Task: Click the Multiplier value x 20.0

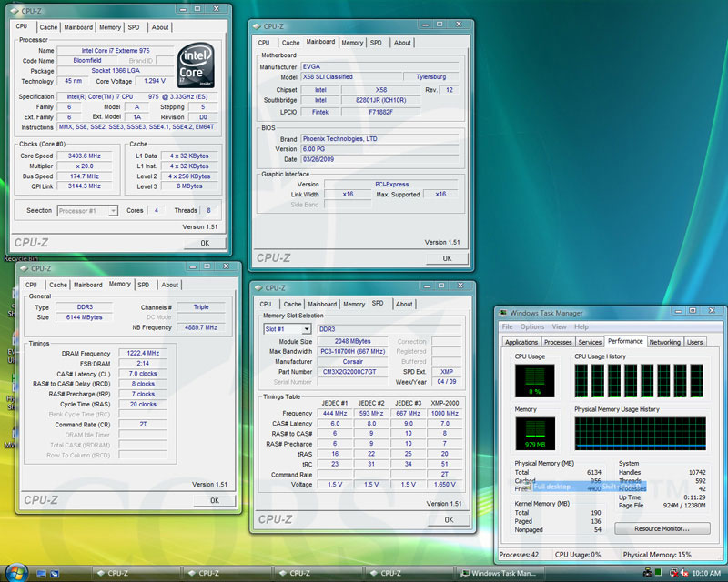Action: click(85, 166)
